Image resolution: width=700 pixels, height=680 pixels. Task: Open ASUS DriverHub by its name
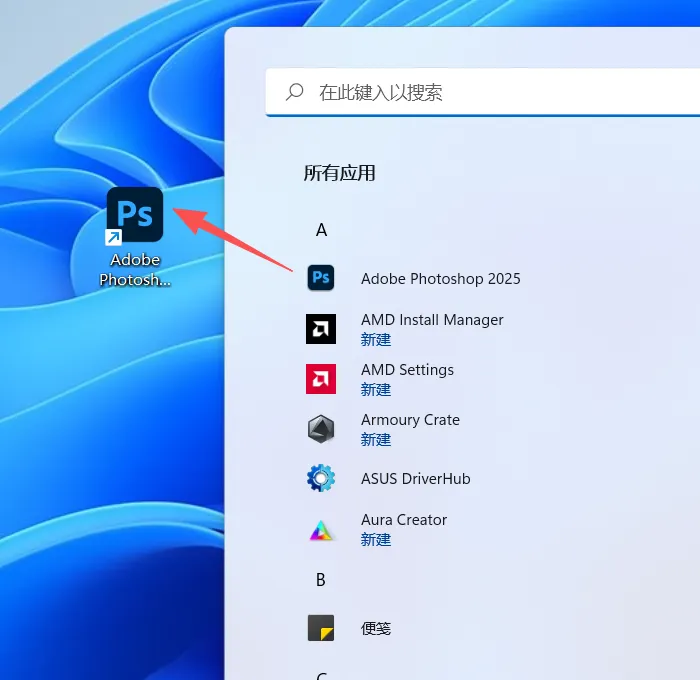pyautogui.click(x=415, y=478)
